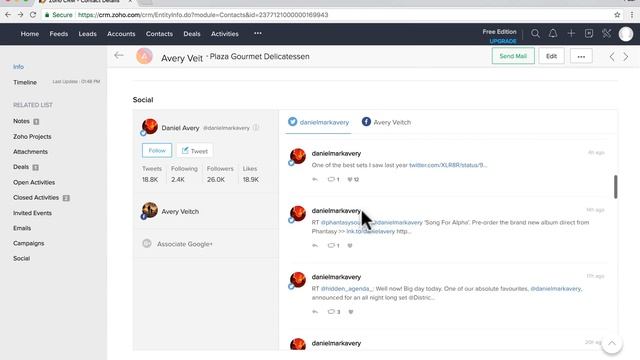Jump to Social related list

point(21,258)
